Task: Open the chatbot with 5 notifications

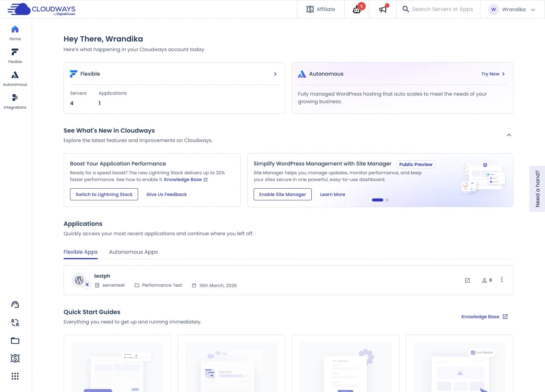Action: [x=356, y=9]
